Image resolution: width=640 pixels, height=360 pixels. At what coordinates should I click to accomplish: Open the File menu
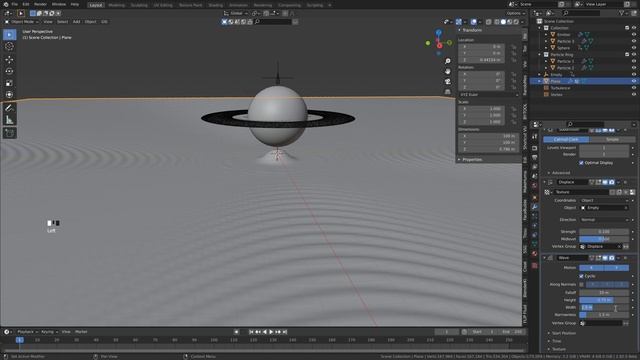pyautogui.click(x=15, y=4)
